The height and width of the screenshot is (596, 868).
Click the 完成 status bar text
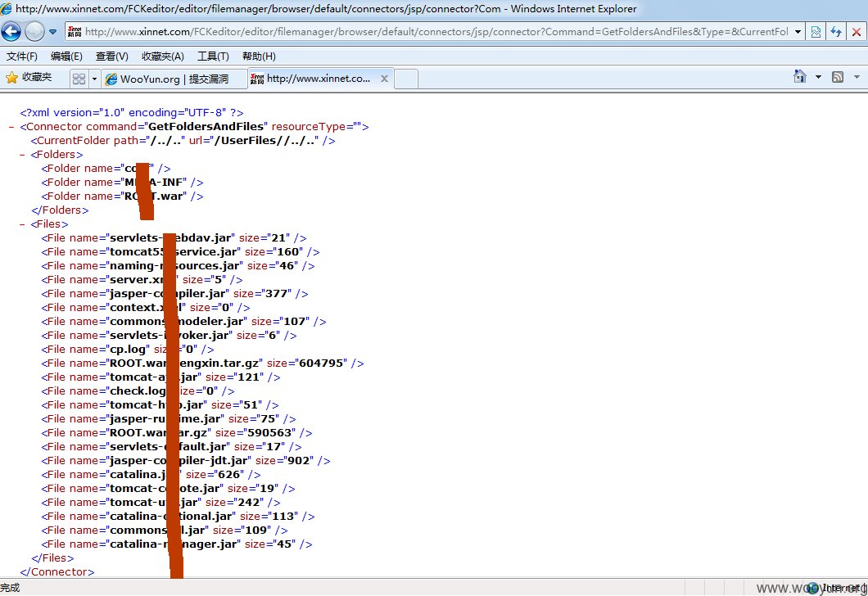(x=10, y=588)
